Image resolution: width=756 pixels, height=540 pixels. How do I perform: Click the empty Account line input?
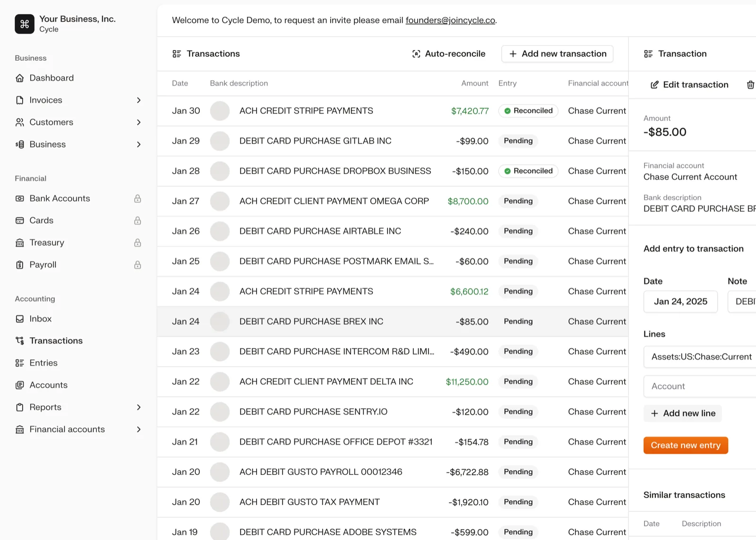700,387
